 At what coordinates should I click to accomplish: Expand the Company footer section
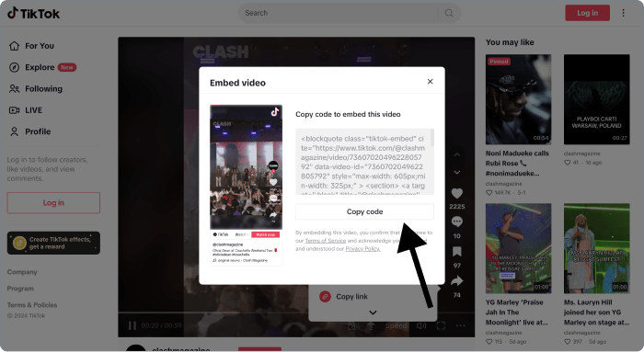coord(22,272)
